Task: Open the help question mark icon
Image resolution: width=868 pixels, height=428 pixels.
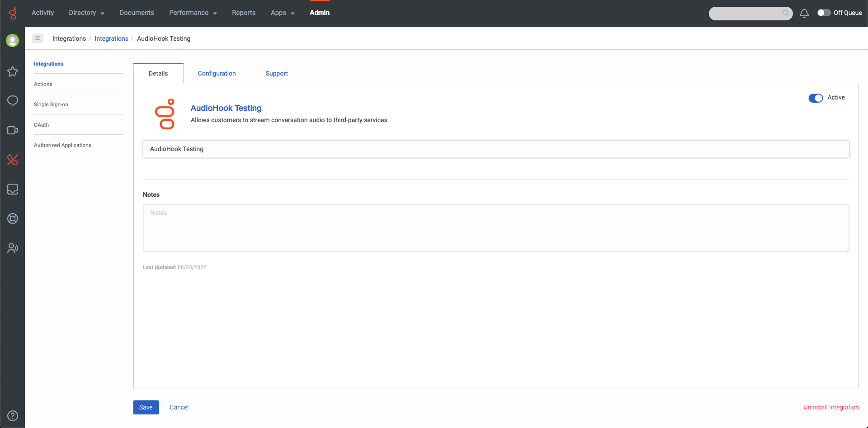Action: tap(13, 416)
